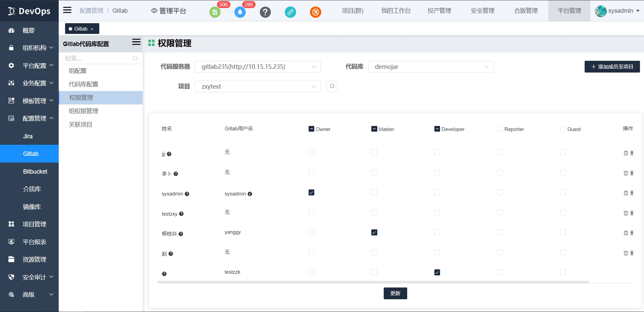The height and width of the screenshot is (312, 644).
Task: Click the green document icon with 506 badge
Action: click(215, 12)
